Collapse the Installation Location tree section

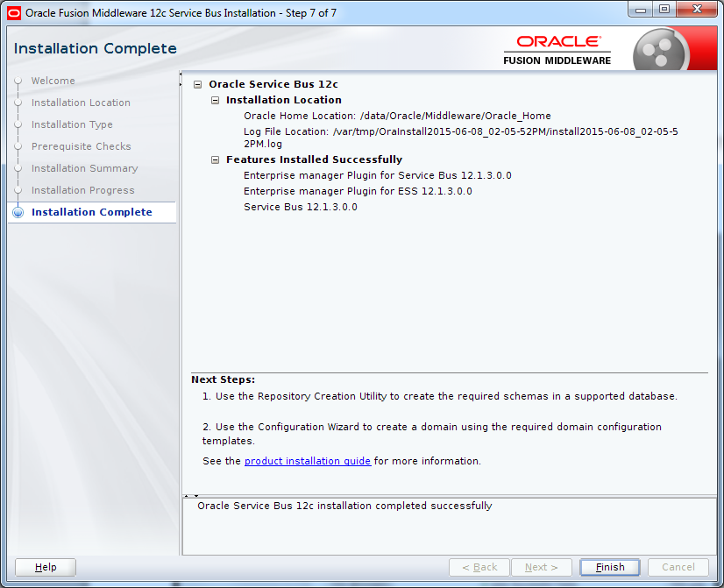point(215,100)
